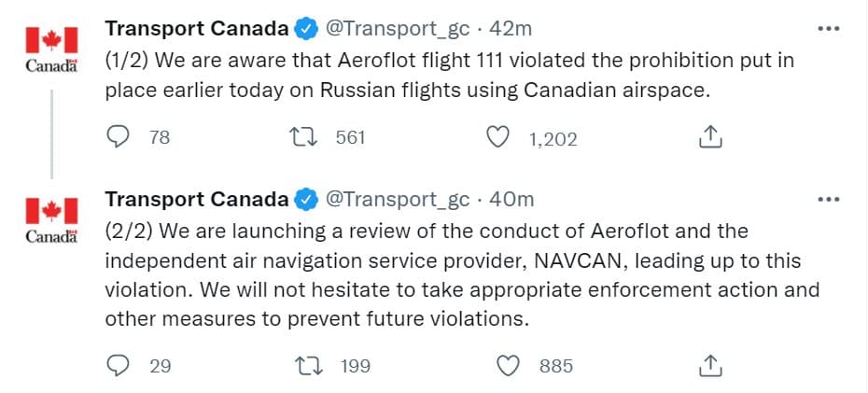Reply to the second (2/2) tweet
The image size is (868, 393).
119,366
